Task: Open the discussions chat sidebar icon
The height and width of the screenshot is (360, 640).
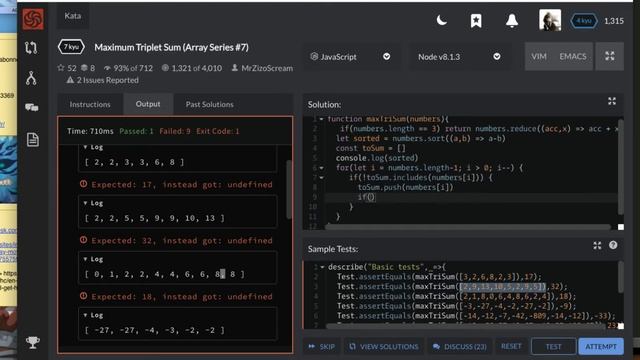Action: click(x=31, y=107)
